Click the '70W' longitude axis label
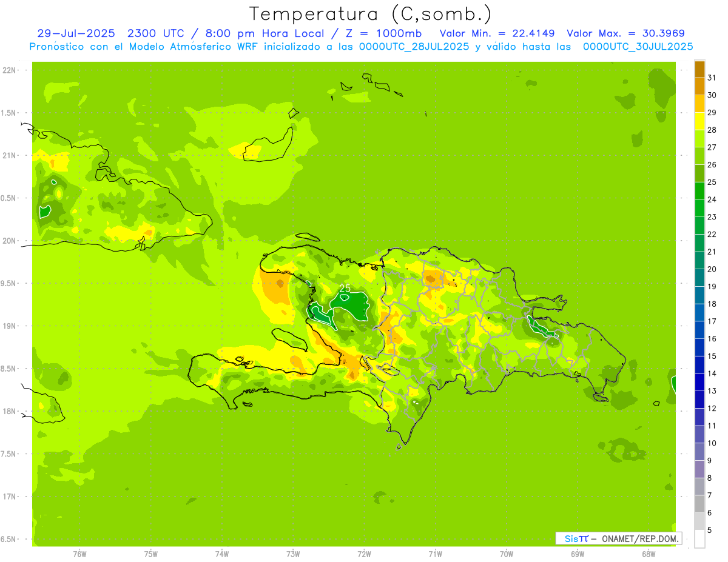Image resolution: width=728 pixels, height=562 pixels. (507, 554)
